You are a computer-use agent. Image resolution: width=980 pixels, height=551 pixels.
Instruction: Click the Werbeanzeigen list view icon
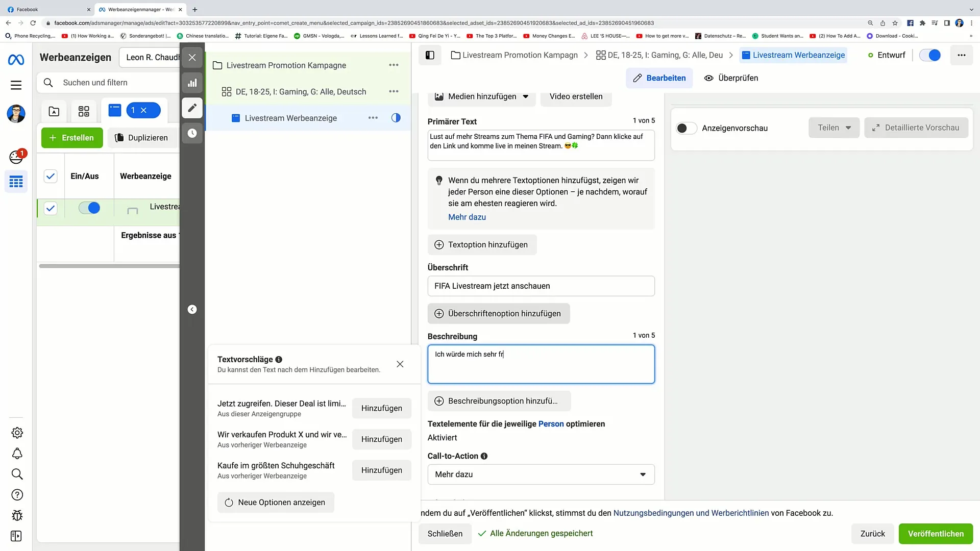coord(114,110)
